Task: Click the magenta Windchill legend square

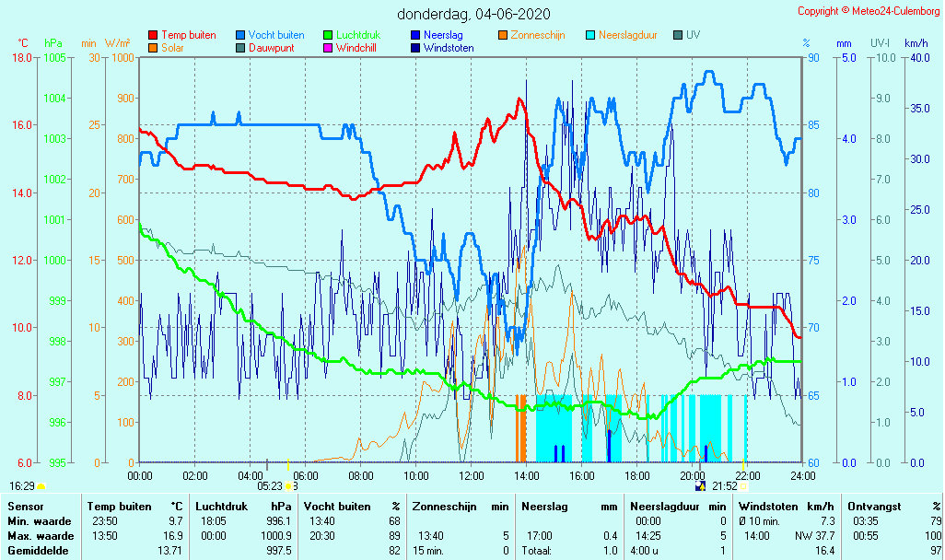Action: 328,48
